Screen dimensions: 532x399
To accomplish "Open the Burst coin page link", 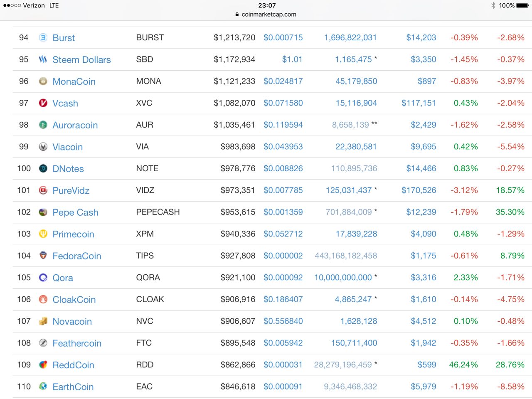I will click(x=64, y=38).
